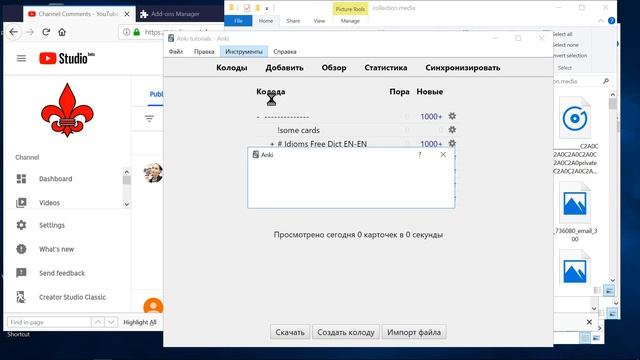Open YouTube Studio hamburger menu
Image resolution: width=640 pixels, height=360 pixels.
(21, 58)
